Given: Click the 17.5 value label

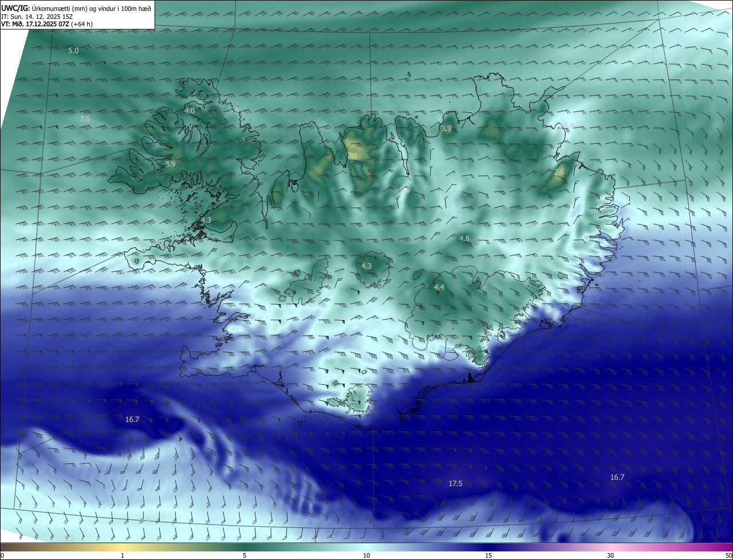Looking at the screenshot, I should click(455, 484).
